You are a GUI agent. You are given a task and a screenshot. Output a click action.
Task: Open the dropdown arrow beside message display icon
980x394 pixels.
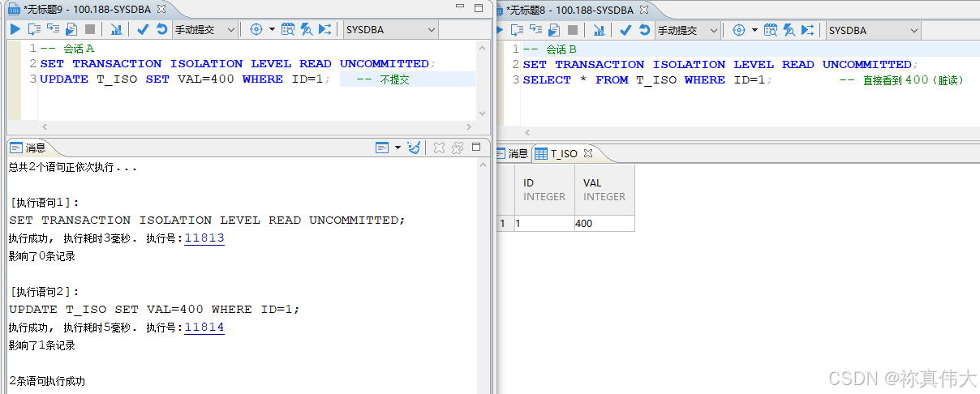398,148
